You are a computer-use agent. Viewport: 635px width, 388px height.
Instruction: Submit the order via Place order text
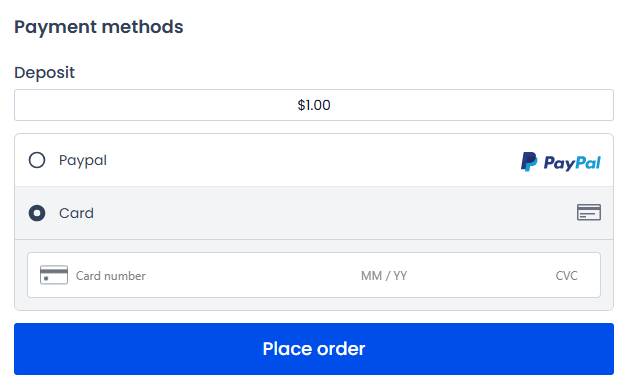click(x=314, y=349)
